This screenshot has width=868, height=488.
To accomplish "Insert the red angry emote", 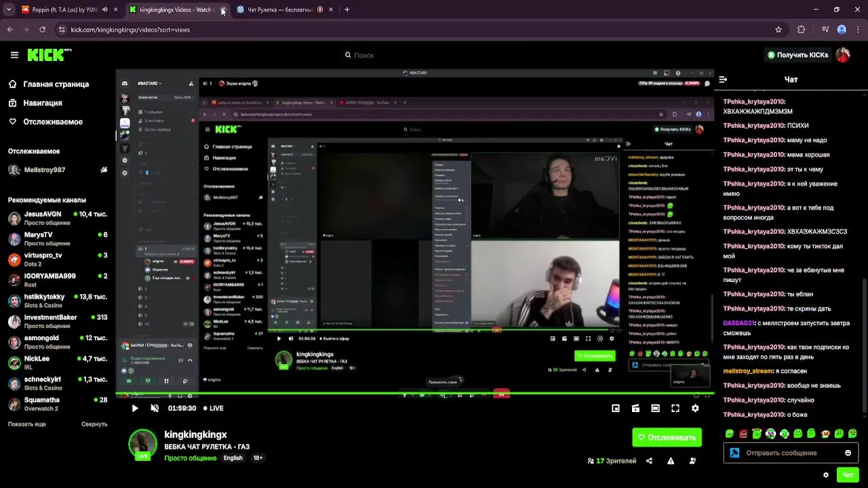I will [743, 434].
